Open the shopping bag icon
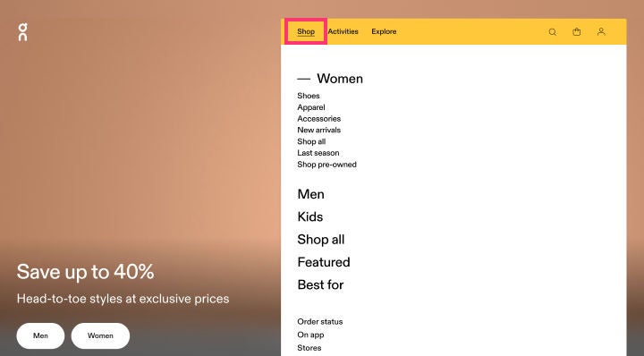Image resolution: width=644 pixels, height=356 pixels. click(577, 31)
